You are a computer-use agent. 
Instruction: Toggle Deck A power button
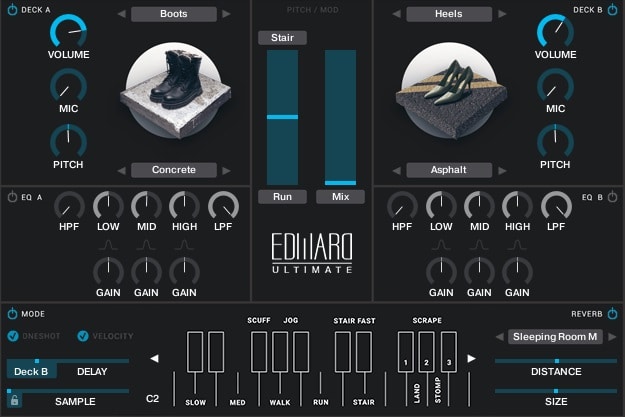pos(12,10)
